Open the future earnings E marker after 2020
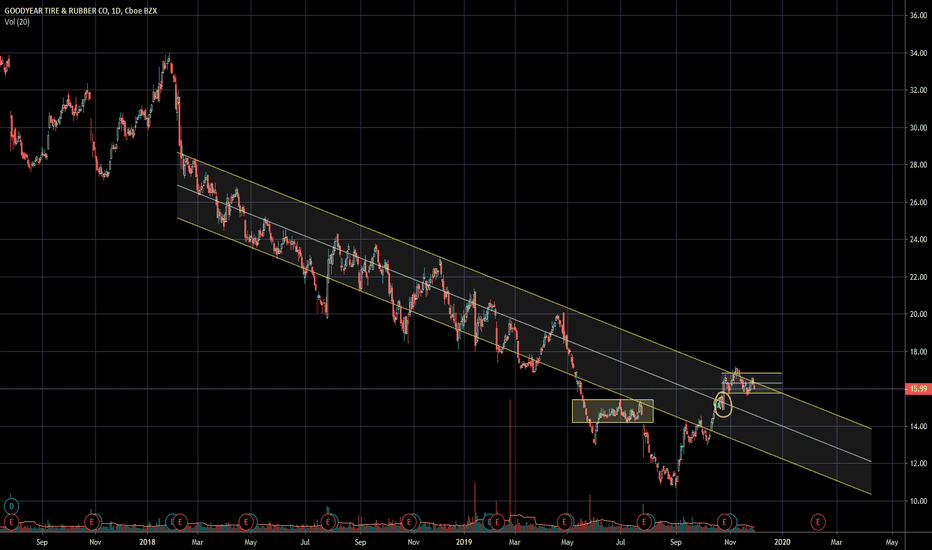Viewport: 932px width, 550px height. 818,522
